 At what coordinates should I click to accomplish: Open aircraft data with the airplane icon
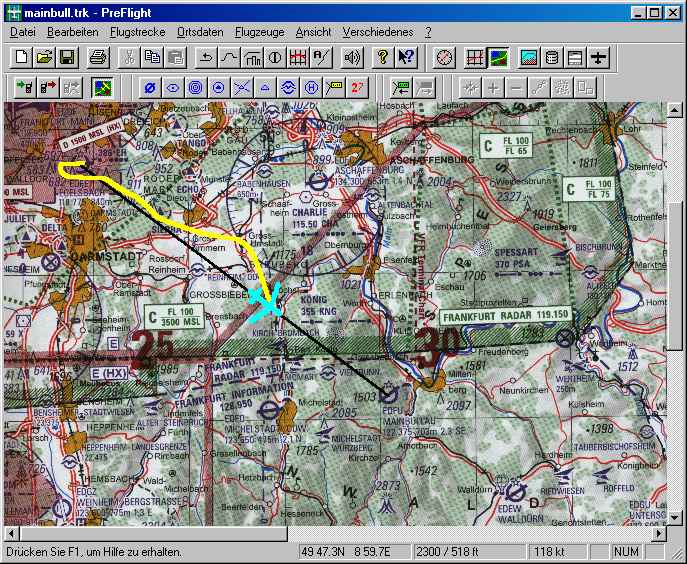tap(598, 57)
